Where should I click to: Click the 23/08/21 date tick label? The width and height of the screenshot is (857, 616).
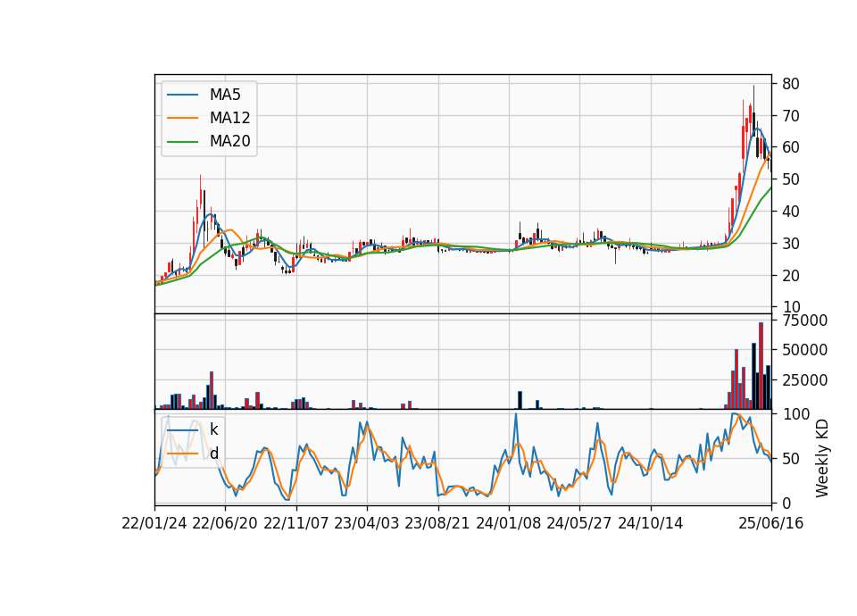437,523
